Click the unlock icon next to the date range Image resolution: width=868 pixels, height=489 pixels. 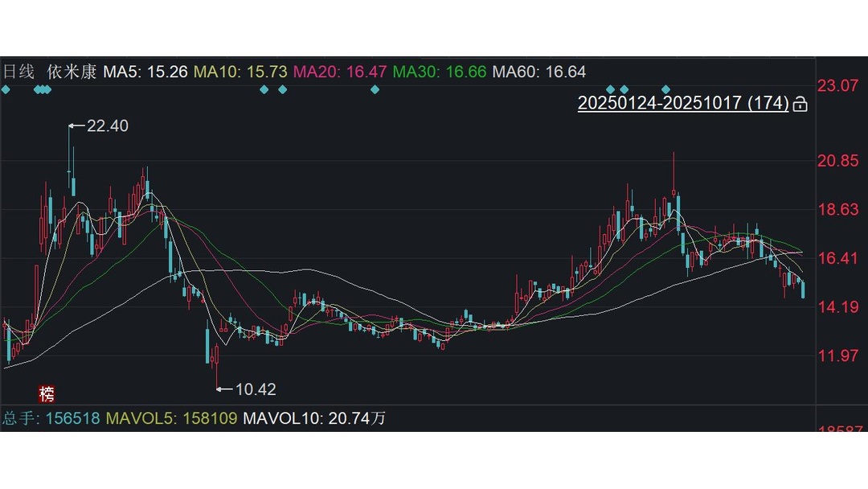[x=799, y=105]
